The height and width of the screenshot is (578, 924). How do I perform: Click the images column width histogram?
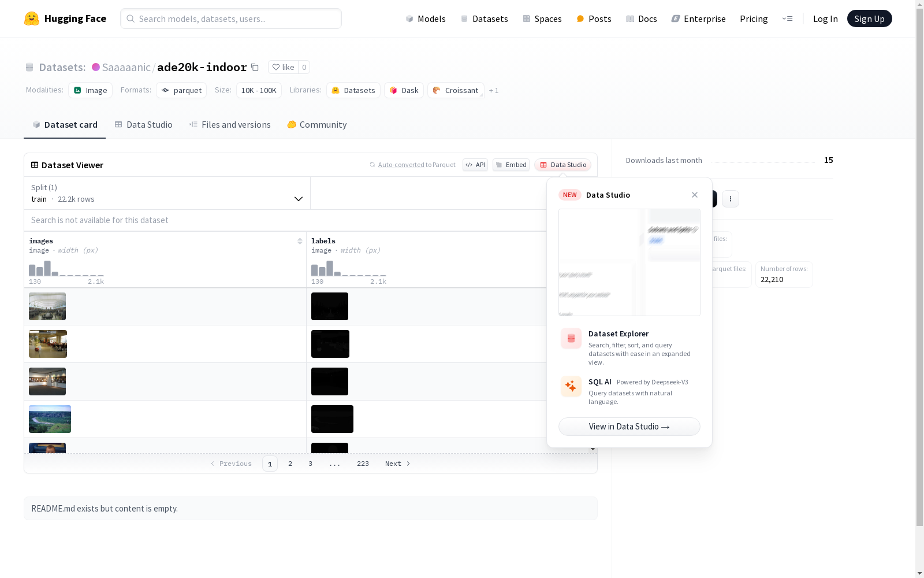tap(66, 268)
